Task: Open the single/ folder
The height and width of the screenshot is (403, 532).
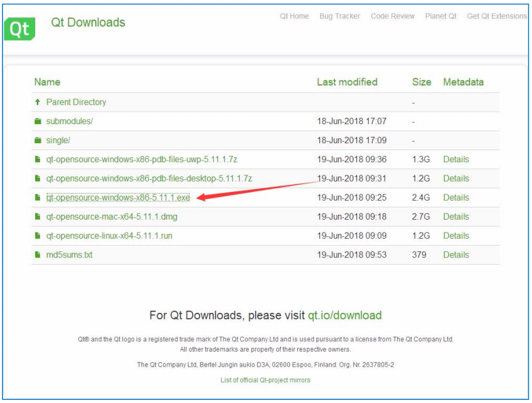Action: 58,140
